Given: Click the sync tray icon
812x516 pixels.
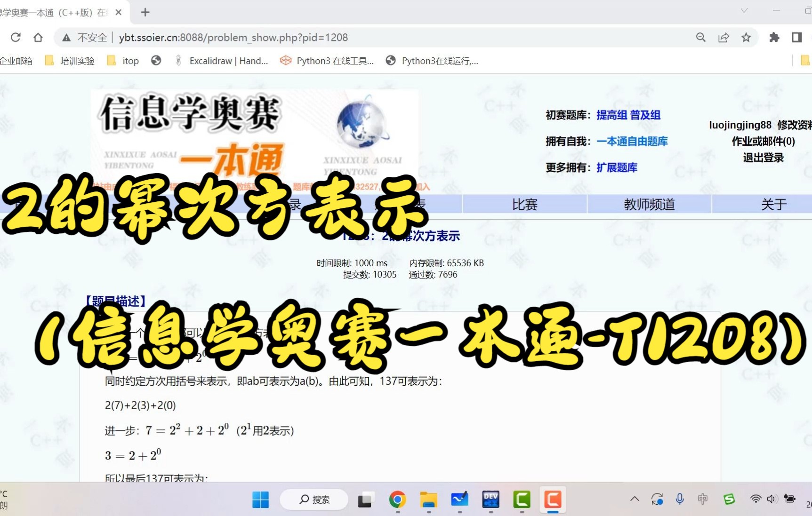Looking at the screenshot, I should coord(657,499).
